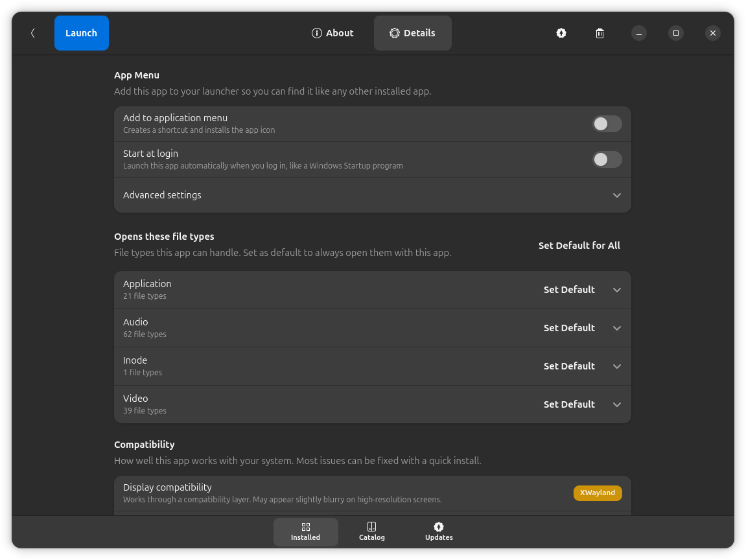Click the update badge icon in header

pyautogui.click(x=561, y=33)
